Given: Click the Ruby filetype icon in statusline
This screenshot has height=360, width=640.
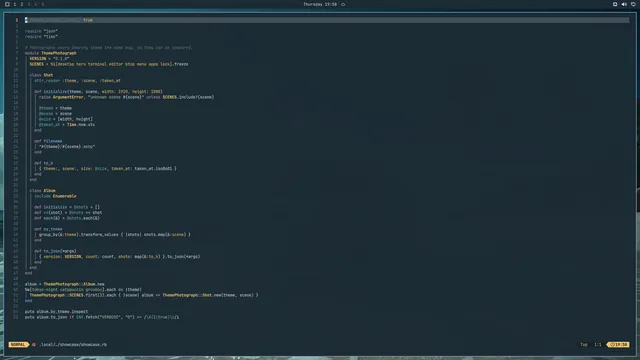Looking at the screenshot, I should tap(34, 344).
